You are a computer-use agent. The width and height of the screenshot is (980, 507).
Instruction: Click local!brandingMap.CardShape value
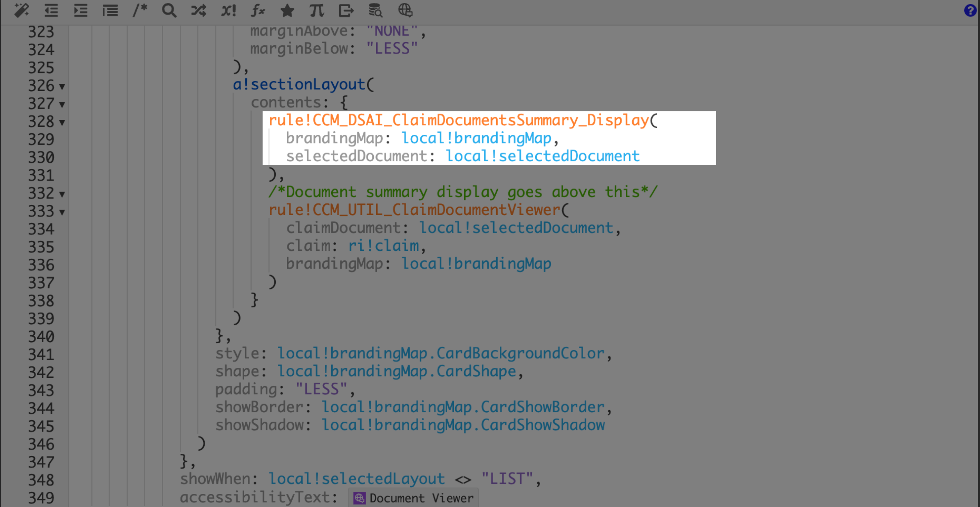[396, 371]
